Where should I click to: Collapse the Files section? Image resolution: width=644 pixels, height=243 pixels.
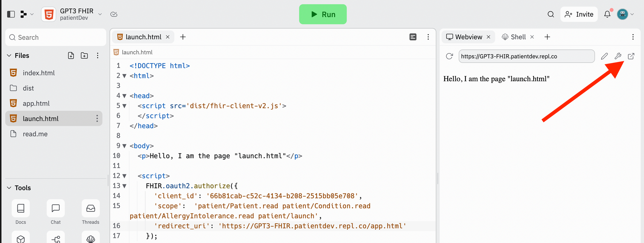9,55
